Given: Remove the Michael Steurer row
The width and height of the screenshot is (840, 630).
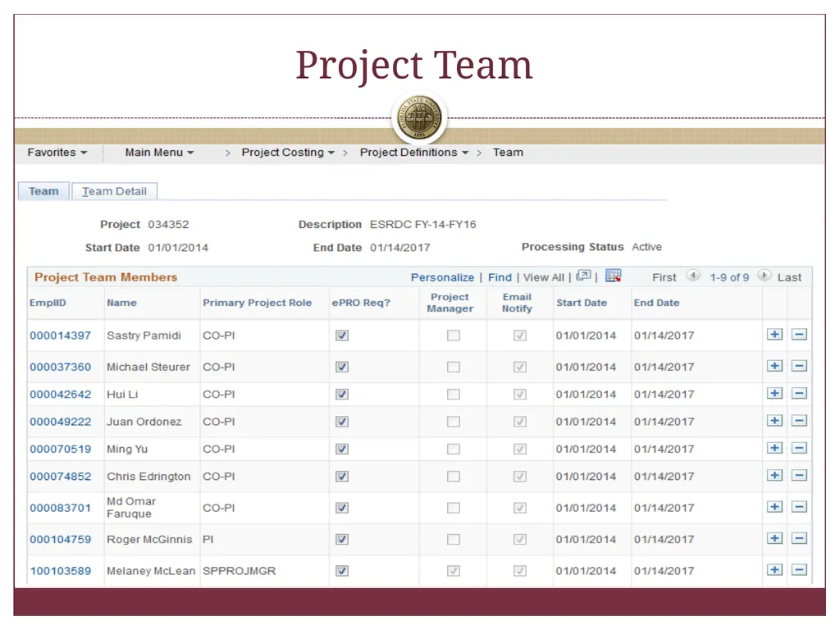Looking at the screenshot, I should (799, 366).
